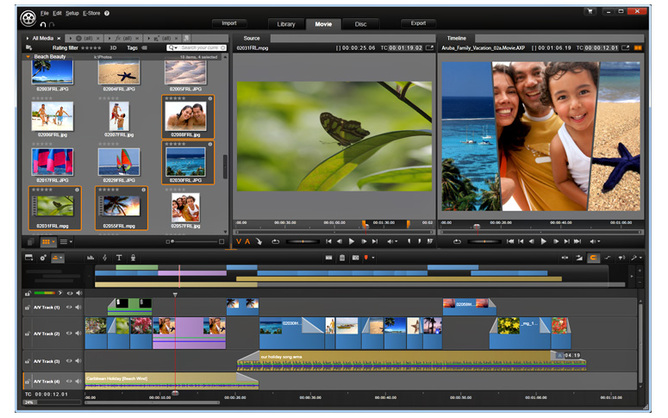Click the voice-over microphone icon
Viewport: 668px width, 418px height.
133,257
